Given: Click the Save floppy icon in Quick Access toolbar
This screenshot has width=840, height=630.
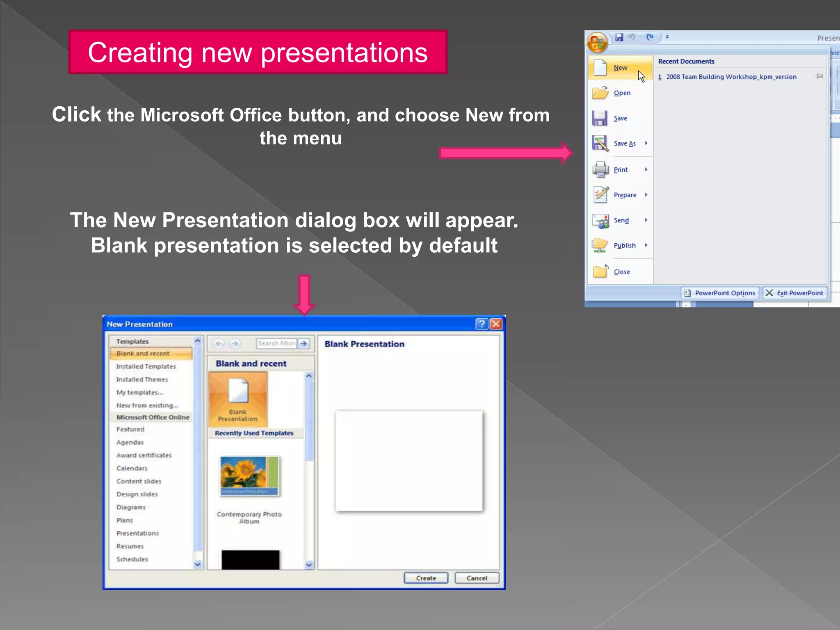Looking at the screenshot, I should point(619,37).
